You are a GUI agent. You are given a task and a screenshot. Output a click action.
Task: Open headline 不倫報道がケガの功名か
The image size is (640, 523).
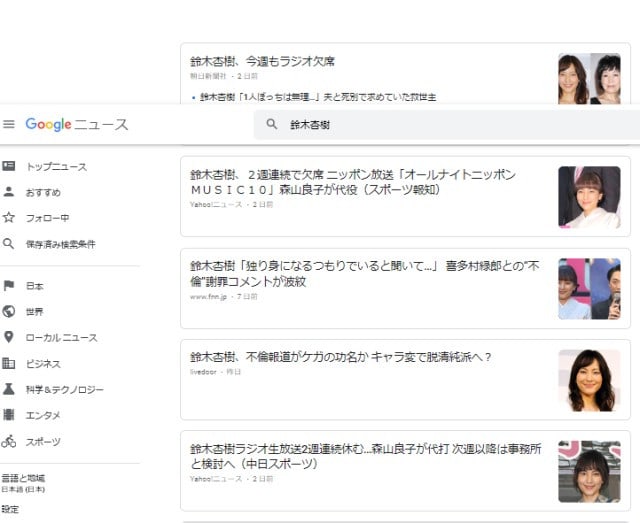[x=341, y=357]
